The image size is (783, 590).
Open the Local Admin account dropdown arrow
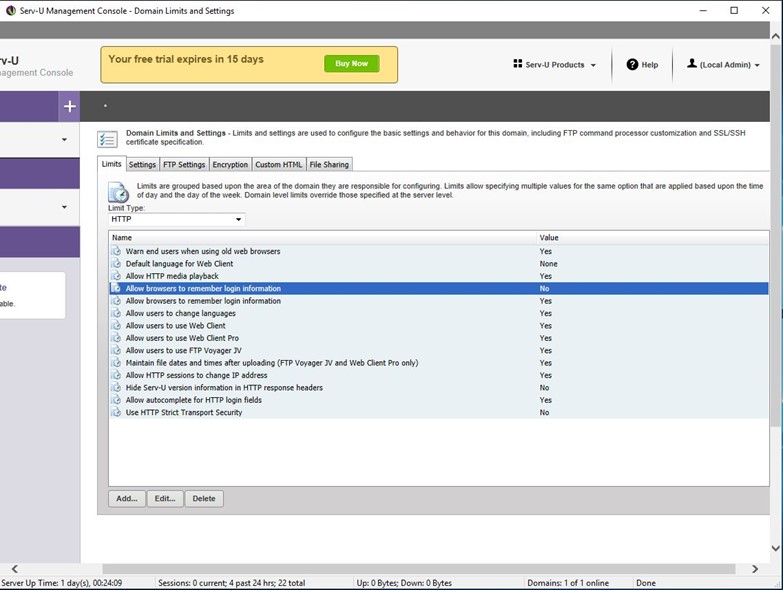click(757, 65)
